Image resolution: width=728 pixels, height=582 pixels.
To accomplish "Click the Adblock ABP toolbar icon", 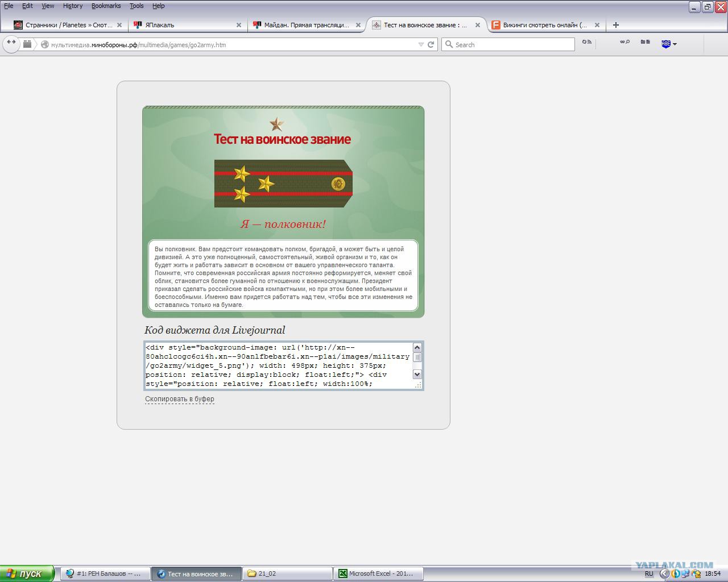I will pos(665,44).
